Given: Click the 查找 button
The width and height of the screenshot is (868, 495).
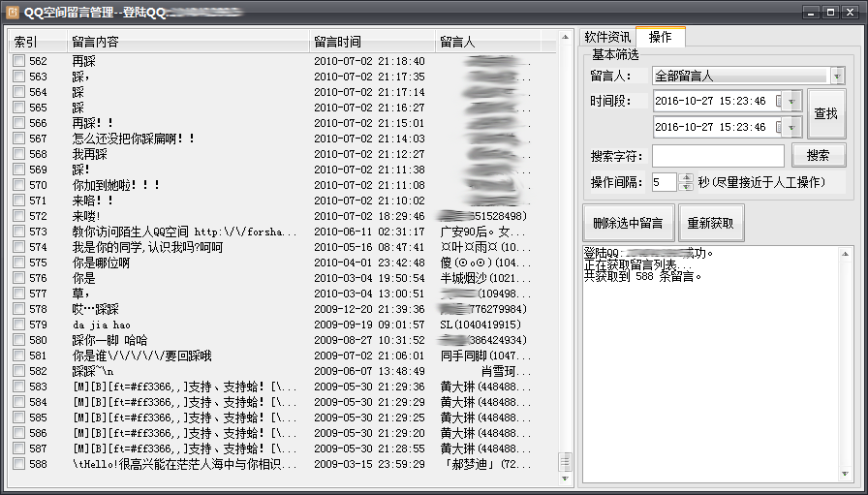Looking at the screenshot, I should click(826, 113).
